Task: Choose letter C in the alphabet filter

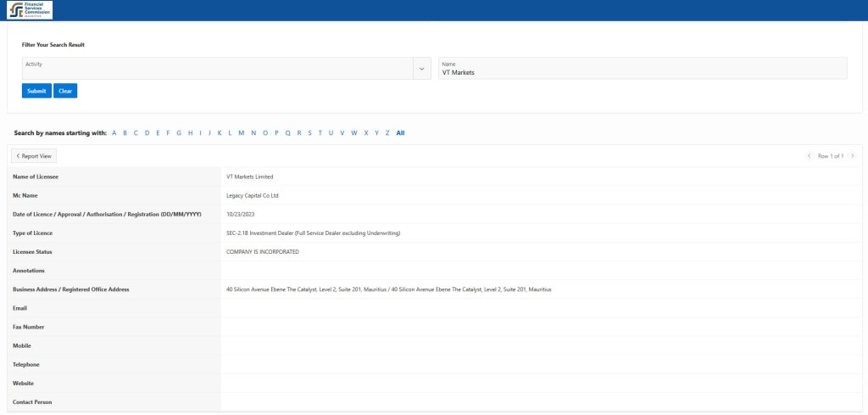Action: [x=136, y=133]
